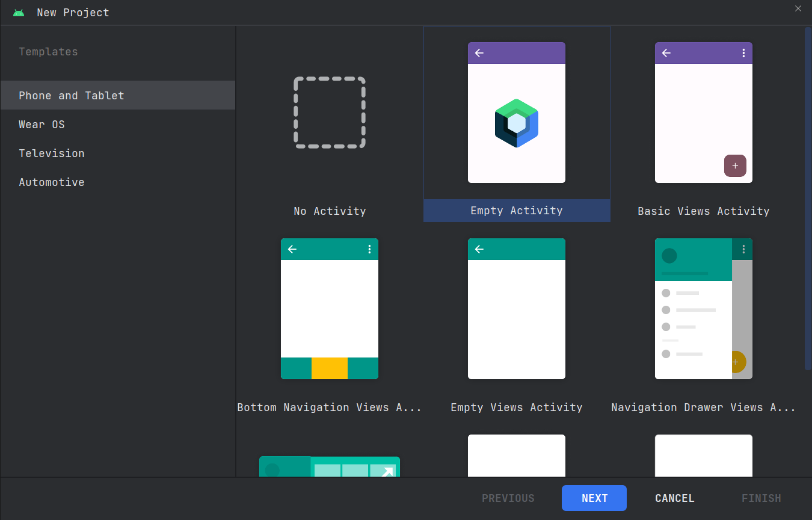Click the Previous button
Screen dimensions: 812x520
tap(508, 498)
